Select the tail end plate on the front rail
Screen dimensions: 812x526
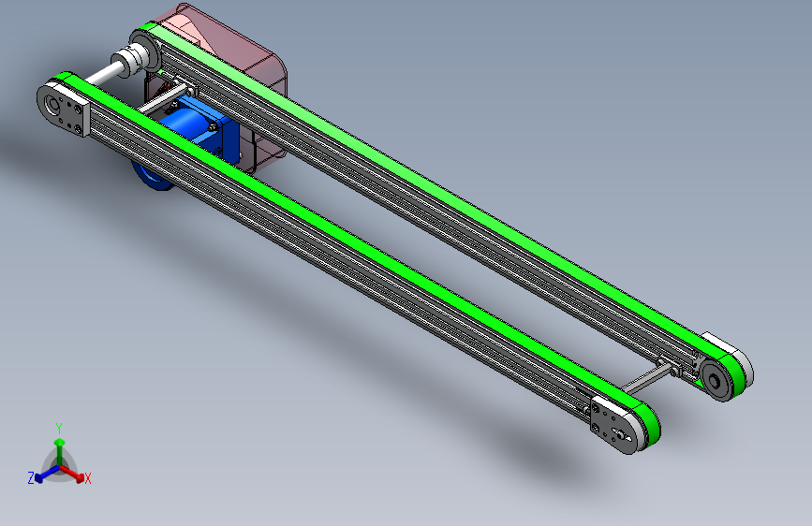(x=614, y=425)
